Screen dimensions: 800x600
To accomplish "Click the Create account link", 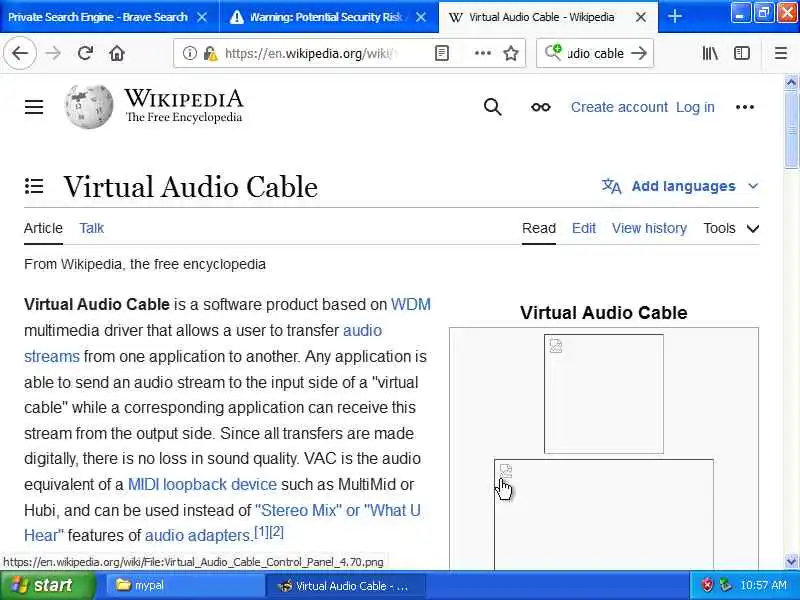I will click(x=619, y=107).
